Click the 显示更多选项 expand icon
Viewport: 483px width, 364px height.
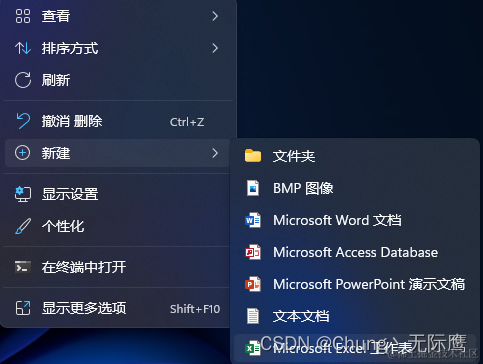click(23, 308)
